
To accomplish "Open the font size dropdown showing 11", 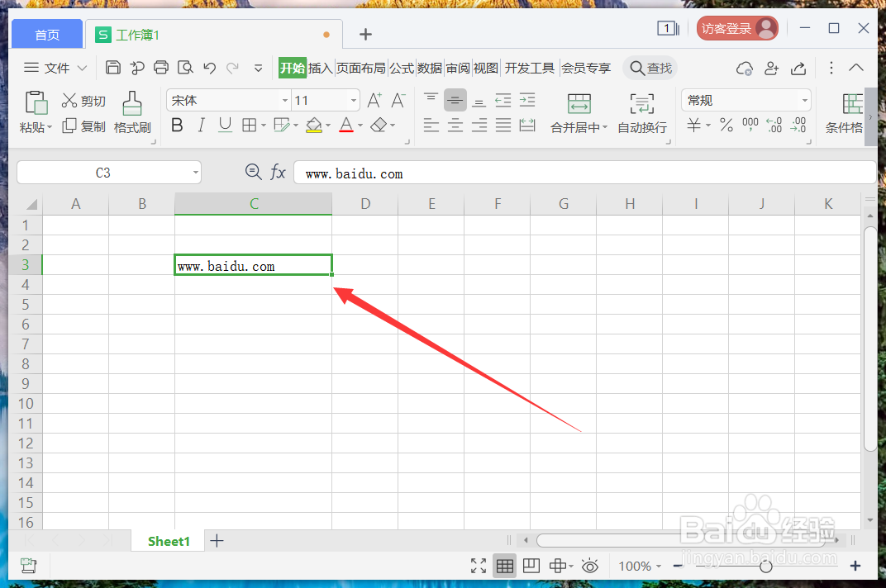I will point(354,101).
